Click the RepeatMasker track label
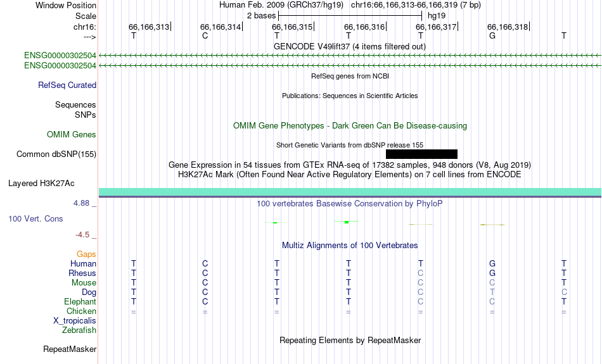602x364 pixels. [70, 349]
